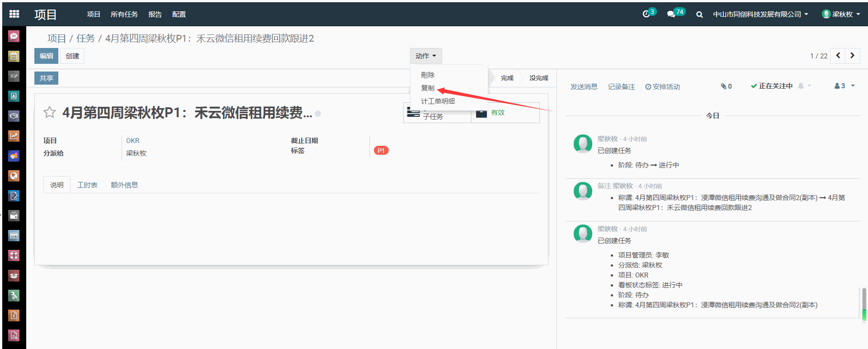This screenshot has width=868, height=349.
Task: Open the company selector 中山市同创科技发展有限公司 dropdown
Action: [x=760, y=14]
